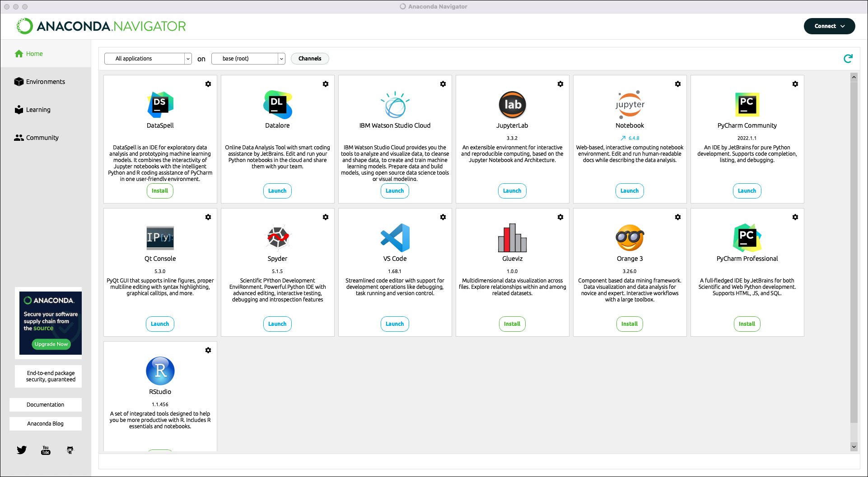Launch IBM Watson Studio Cloud
The image size is (868, 477).
[395, 191]
